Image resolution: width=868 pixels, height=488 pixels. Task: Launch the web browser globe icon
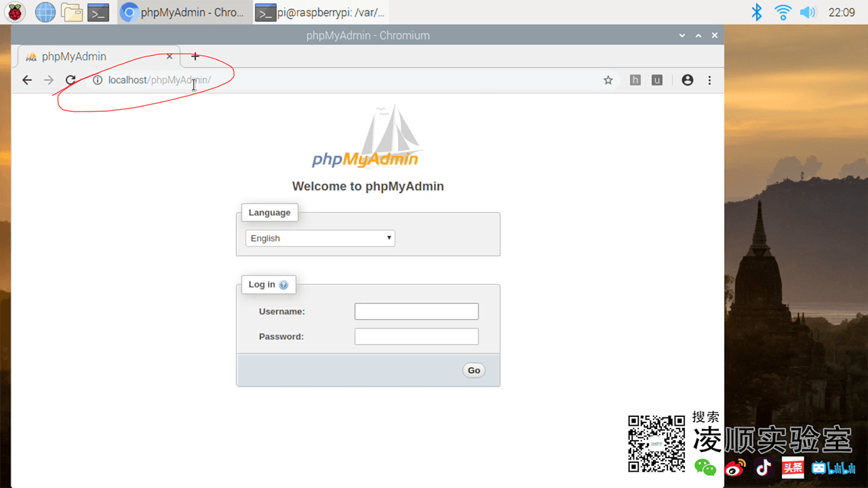pyautogui.click(x=45, y=12)
